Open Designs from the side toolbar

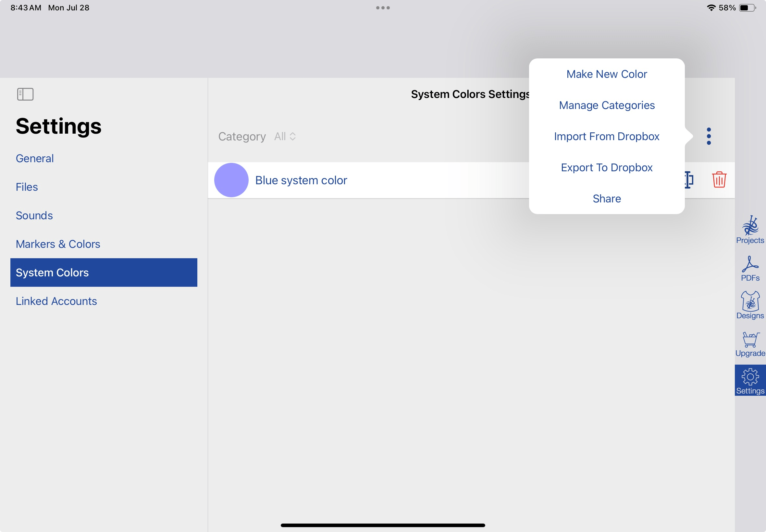point(750,305)
